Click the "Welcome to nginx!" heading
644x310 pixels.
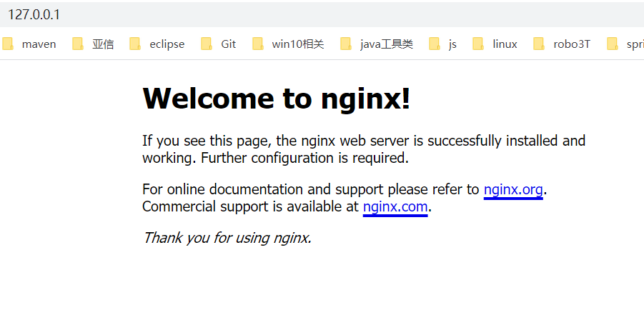click(277, 99)
